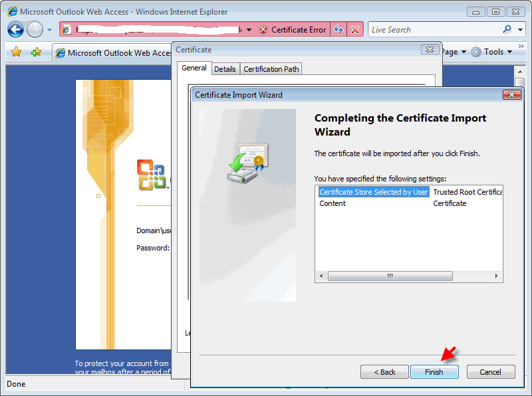Image resolution: width=532 pixels, height=396 pixels.
Task: Open the Favorites Center star icon
Action: coord(16,52)
